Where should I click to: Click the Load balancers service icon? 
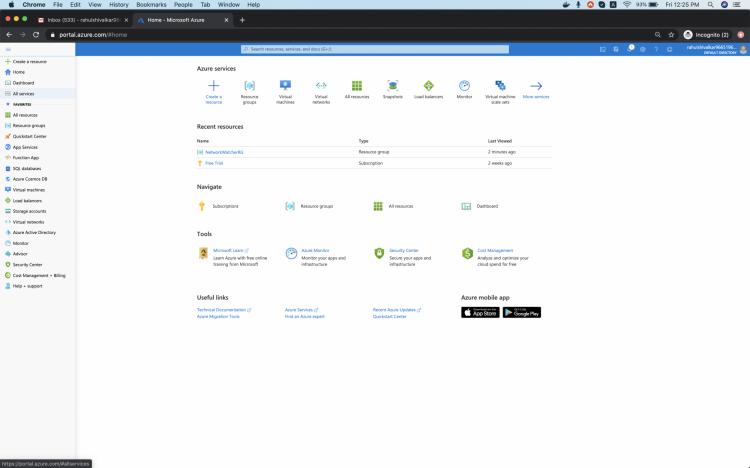[428, 87]
